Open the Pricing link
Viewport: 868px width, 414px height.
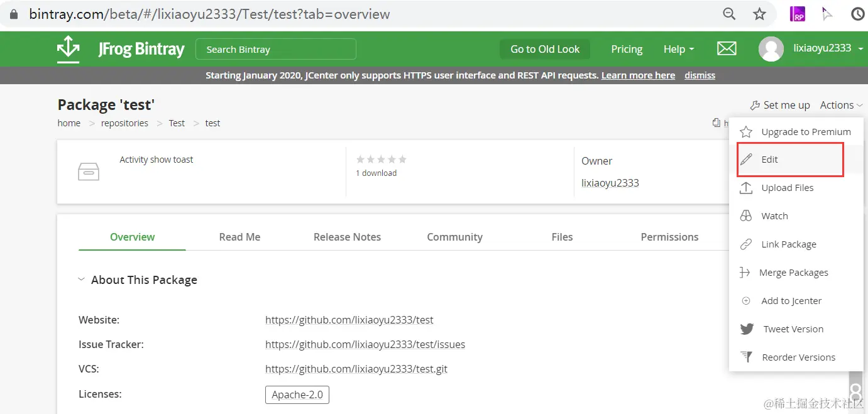627,49
